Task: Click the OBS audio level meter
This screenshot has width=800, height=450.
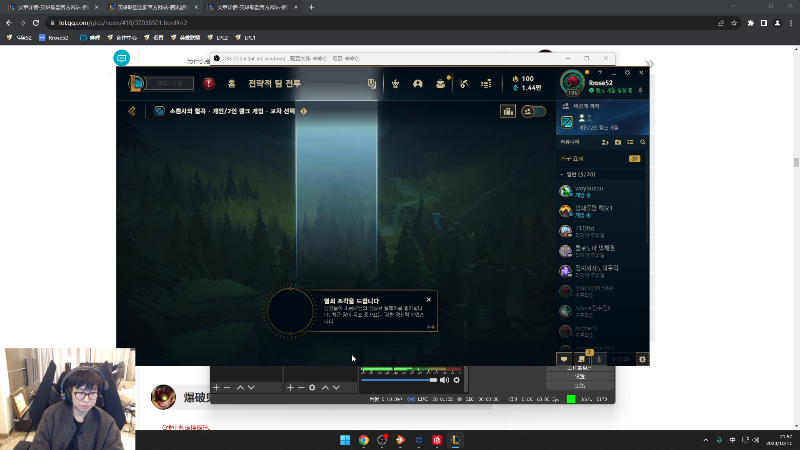Action: point(411,369)
